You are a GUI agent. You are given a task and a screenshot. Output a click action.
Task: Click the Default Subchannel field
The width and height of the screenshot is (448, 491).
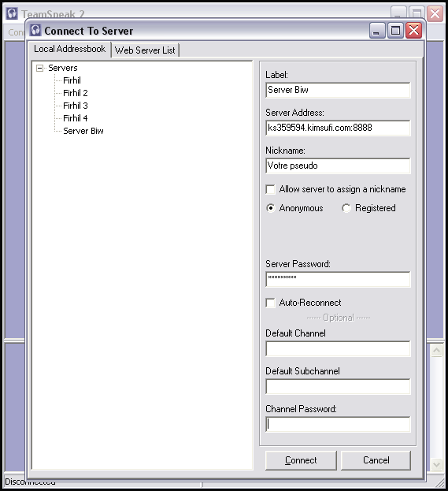click(338, 386)
